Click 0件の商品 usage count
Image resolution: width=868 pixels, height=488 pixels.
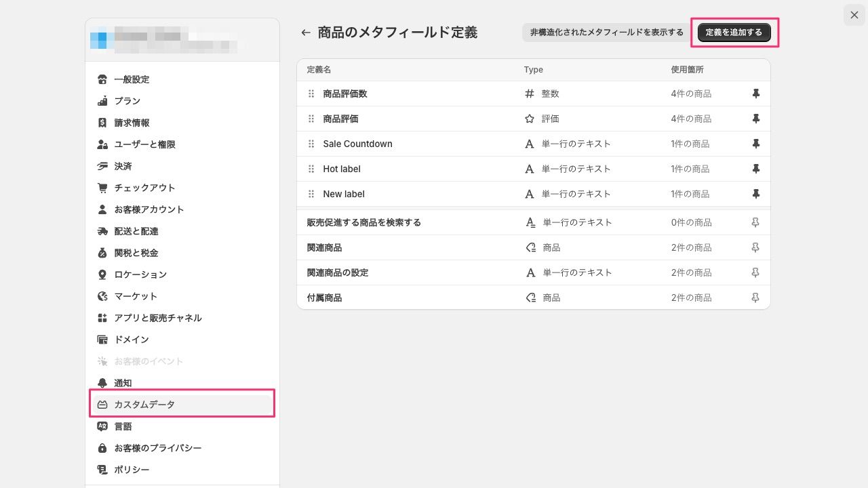(x=692, y=222)
